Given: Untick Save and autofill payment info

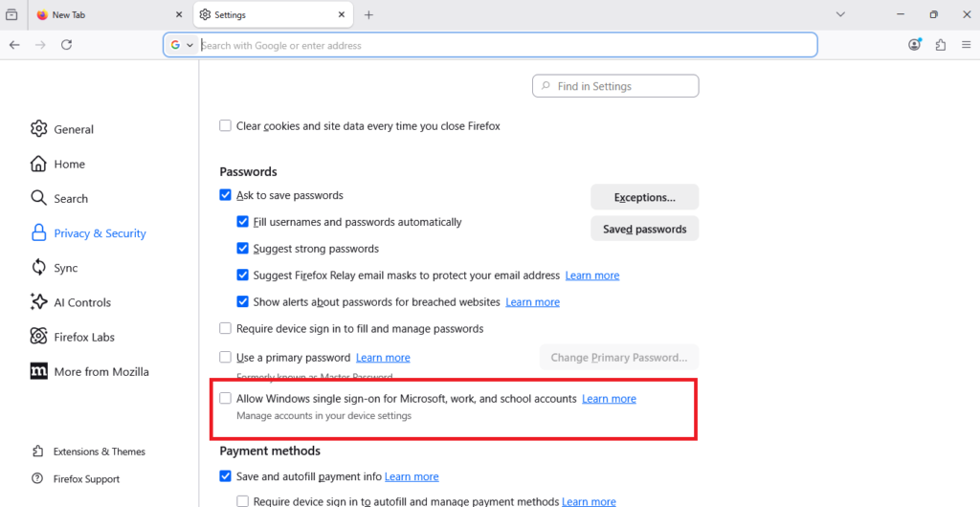Looking at the screenshot, I should [x=226, y=476].
